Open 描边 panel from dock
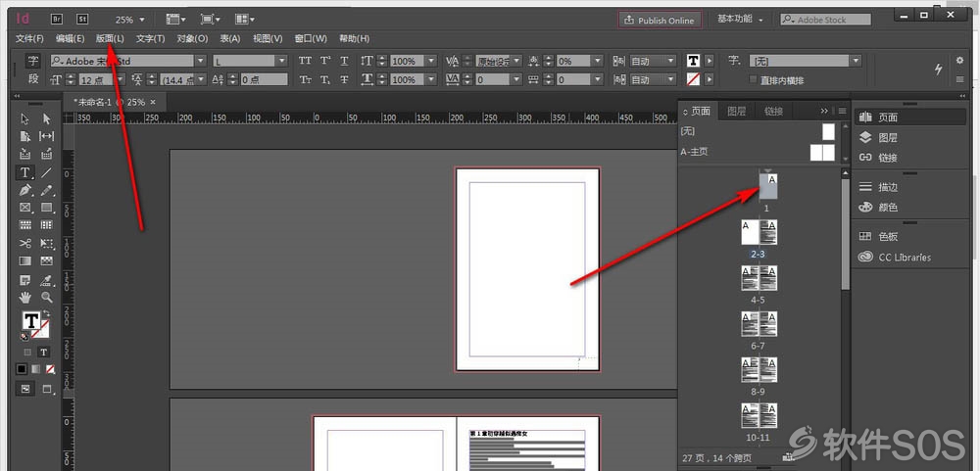This screenshot has width=980, height=471. pyautogui.click(x=880, y=187)
